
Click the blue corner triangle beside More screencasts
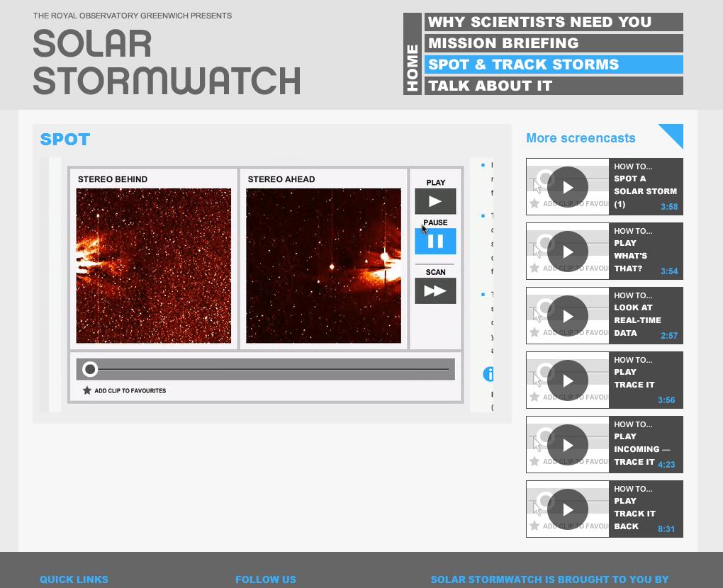pyautogui.click(x=674, y=132)
